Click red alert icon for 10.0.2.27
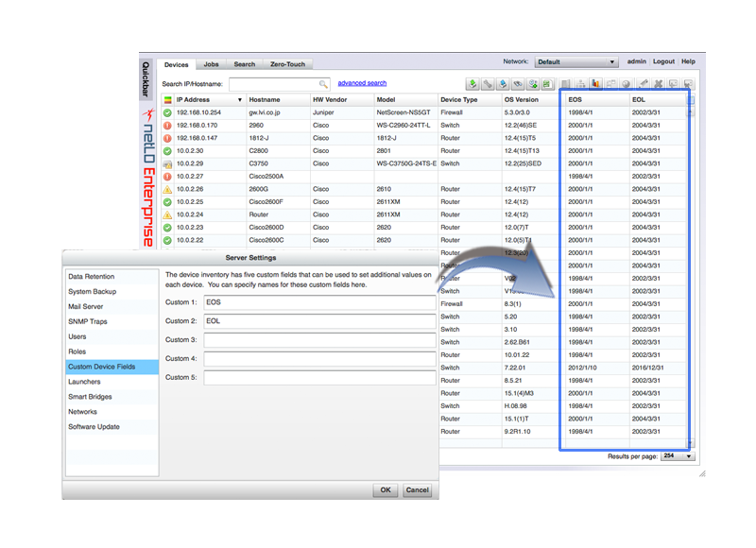This screenshot has height=548, width=756. click(x=167, y=177)
